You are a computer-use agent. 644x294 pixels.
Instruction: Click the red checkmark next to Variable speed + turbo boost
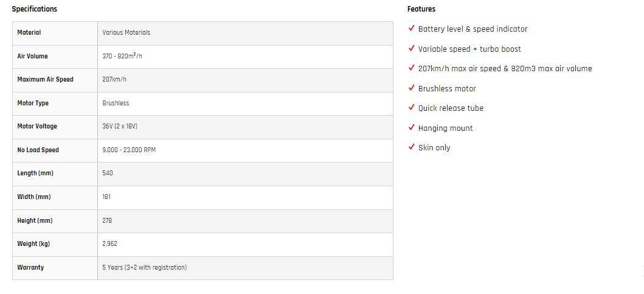(x=411, y=48)
